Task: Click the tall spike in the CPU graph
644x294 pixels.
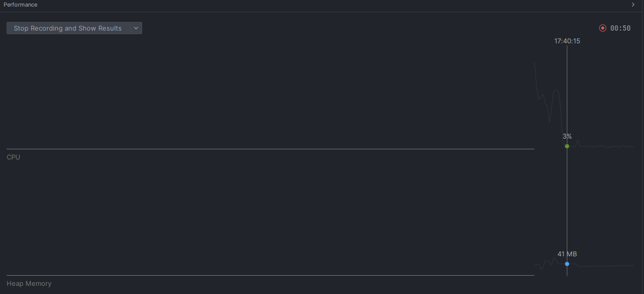Action: [556, 91]
